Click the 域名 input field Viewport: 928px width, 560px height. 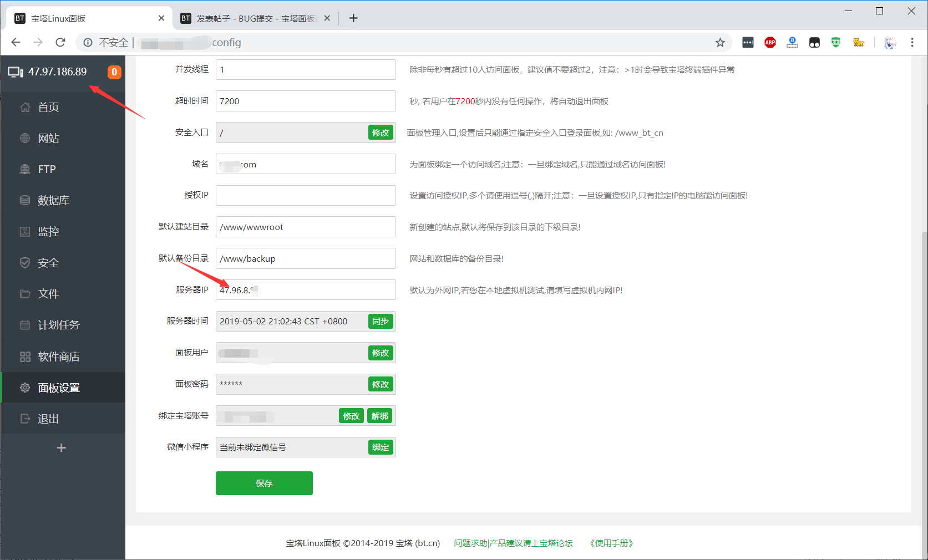[x=306, y=164]
